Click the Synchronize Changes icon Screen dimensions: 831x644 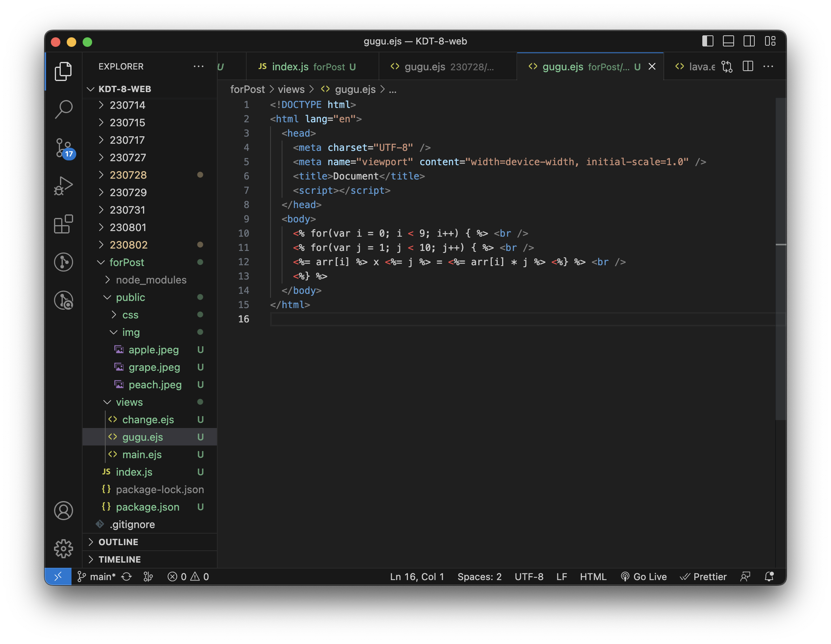[x=127, y=577]
